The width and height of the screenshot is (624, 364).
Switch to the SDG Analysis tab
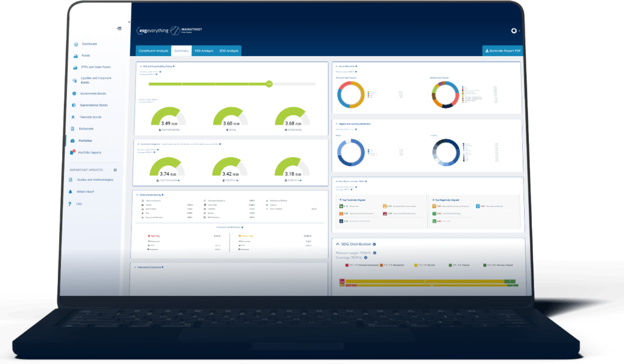point(229,51)
